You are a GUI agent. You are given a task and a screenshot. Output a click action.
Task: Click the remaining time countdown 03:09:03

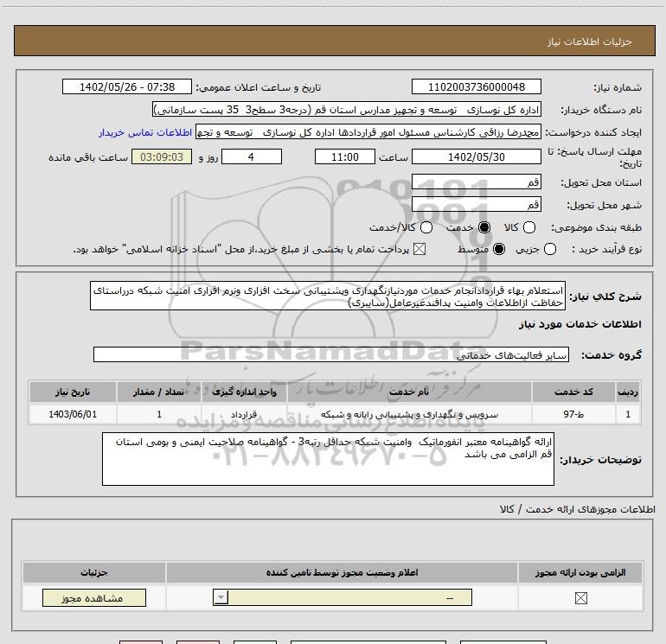[x=162, y=156]
